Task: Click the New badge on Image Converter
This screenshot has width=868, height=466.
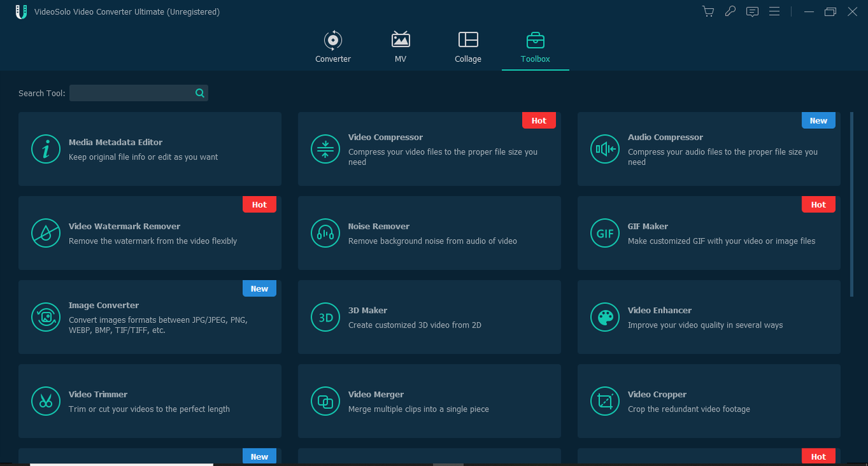Action: point(260,288)
